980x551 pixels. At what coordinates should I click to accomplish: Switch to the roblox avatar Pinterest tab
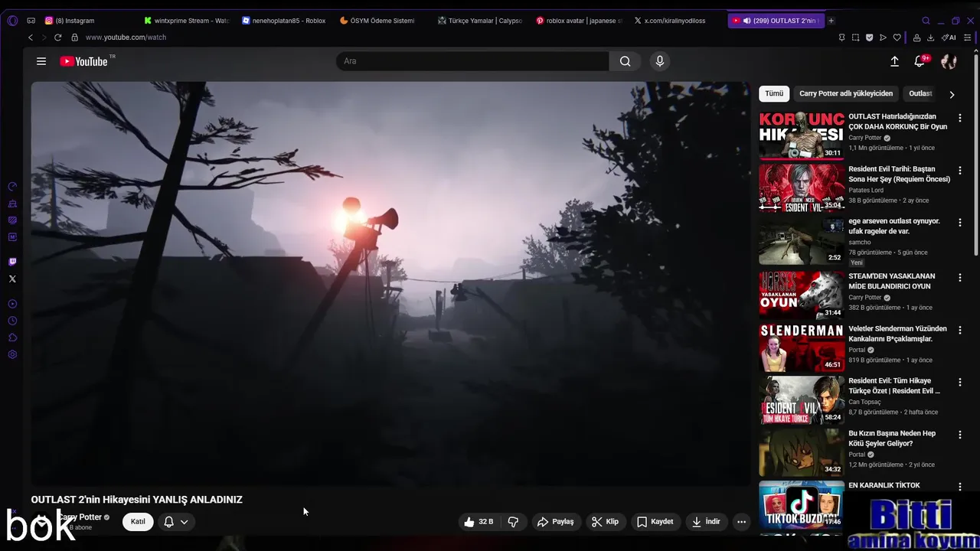578,21
